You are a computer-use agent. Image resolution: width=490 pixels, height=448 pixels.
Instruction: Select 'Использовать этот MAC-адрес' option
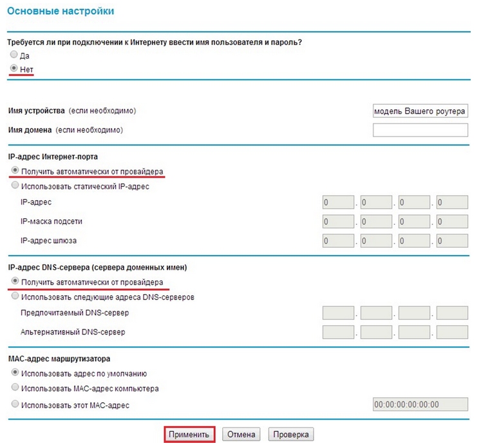(x=14, y=404)
